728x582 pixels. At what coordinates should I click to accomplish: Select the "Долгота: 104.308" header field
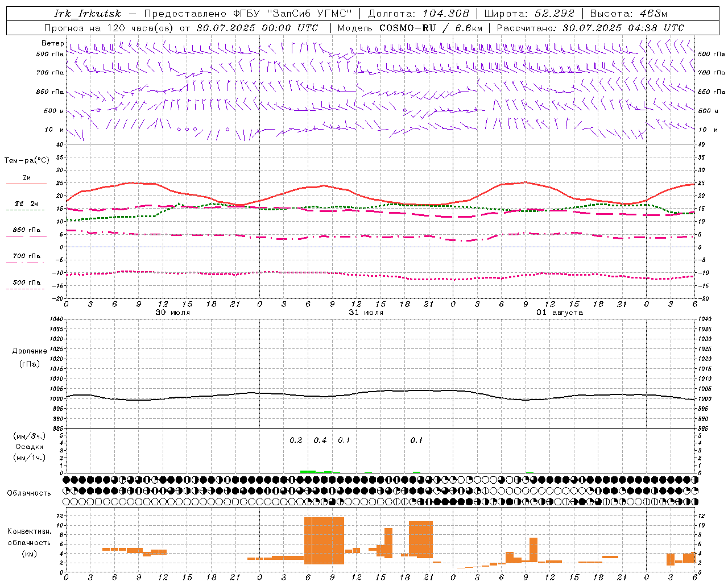point(419,14)
